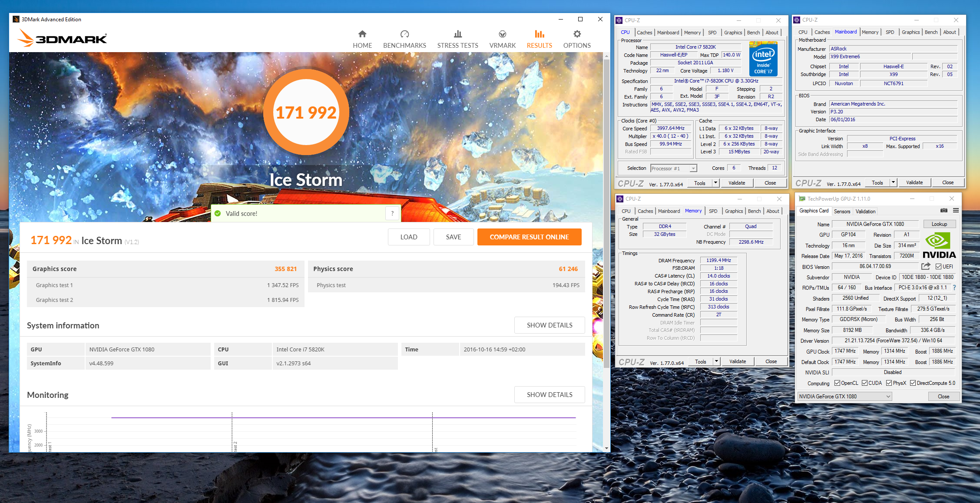This screenshot has width=980, height=503.
Task: Click the GPU-Z window title icon
Action: click(x=802, y=199)
